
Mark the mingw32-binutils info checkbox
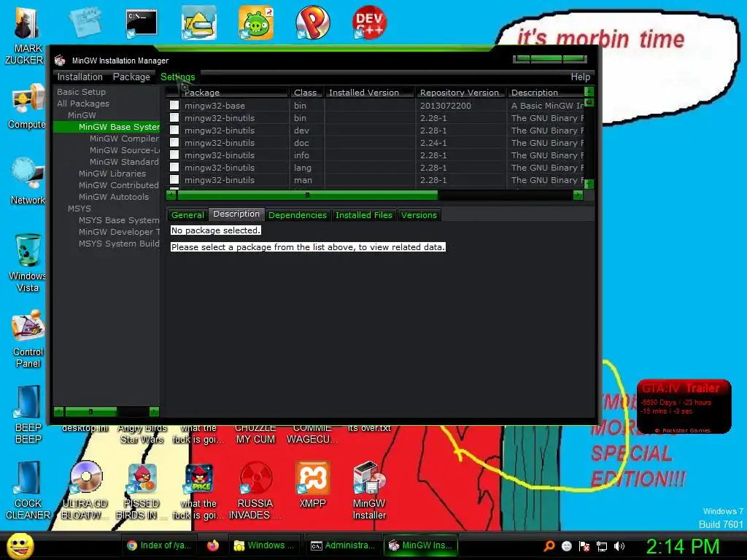[x=174, y=155]
